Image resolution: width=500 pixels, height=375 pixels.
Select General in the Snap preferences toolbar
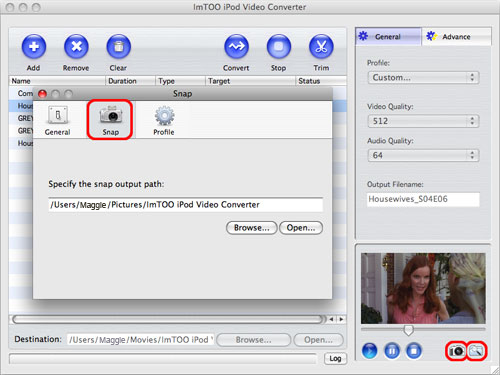[x=58, y=120]
